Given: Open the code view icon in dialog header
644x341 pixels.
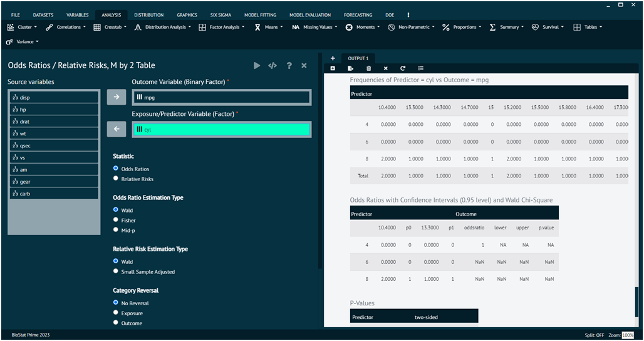Looking at the screenshot, I should pyautogui.click(x=273, y=65).
